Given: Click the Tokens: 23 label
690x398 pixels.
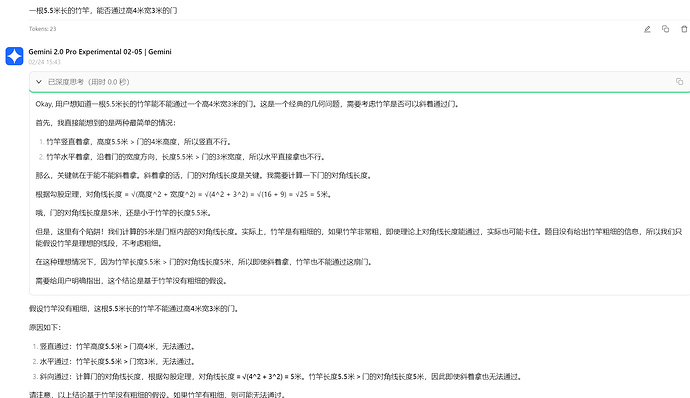Looking at the screenshot, I should coord(43,29).
